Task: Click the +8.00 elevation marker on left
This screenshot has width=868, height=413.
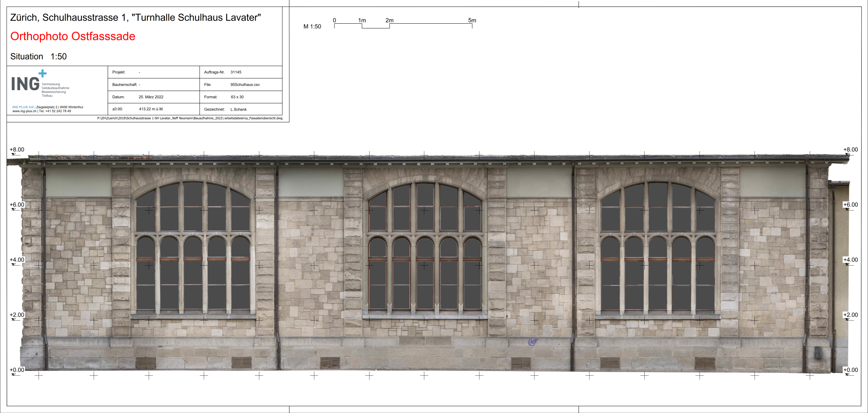Action: [17, 150]
